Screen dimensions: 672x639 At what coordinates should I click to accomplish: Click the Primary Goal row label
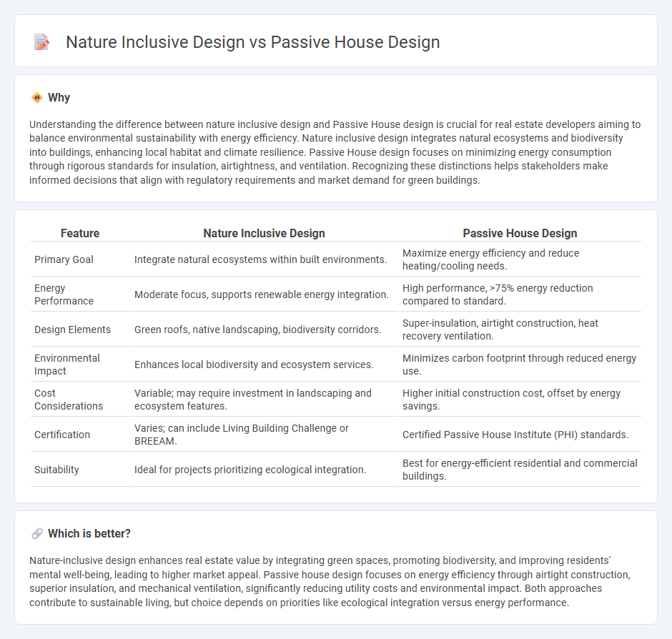click(62, 259)
